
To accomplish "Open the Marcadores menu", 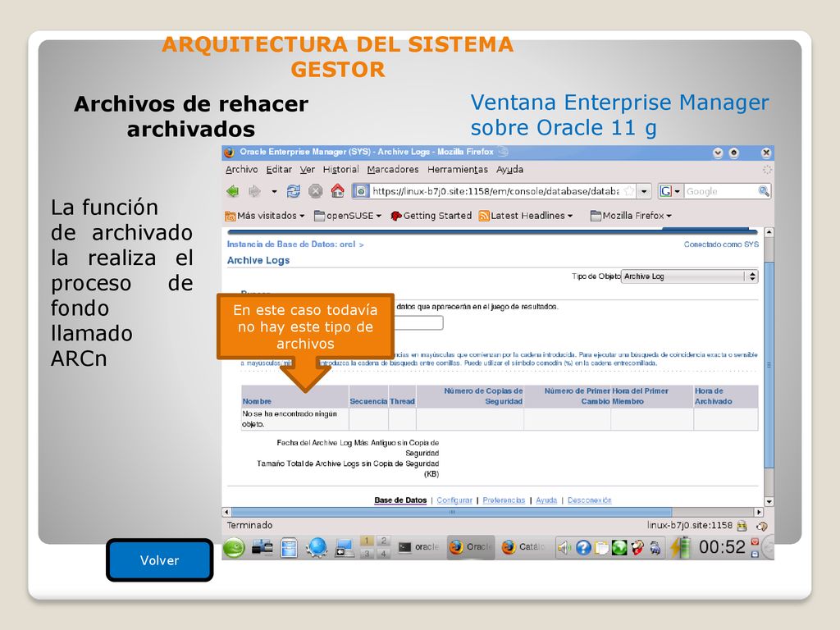I will (393, 169).
